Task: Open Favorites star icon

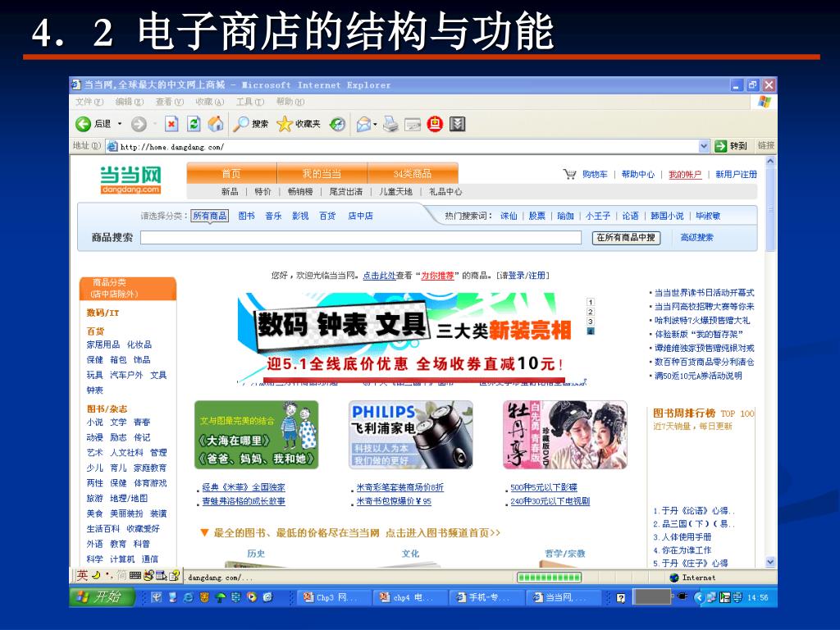Action: 285,125
